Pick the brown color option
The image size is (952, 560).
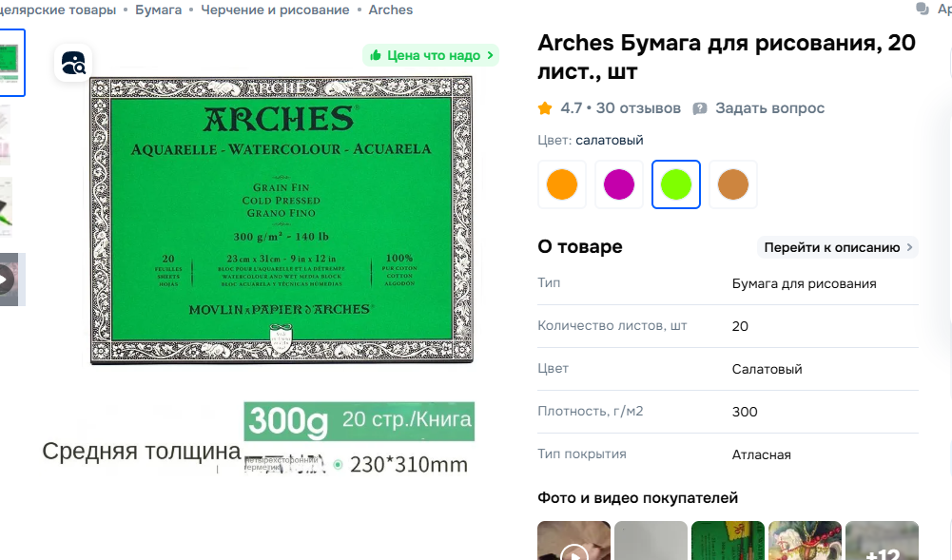tap(733, 184)
